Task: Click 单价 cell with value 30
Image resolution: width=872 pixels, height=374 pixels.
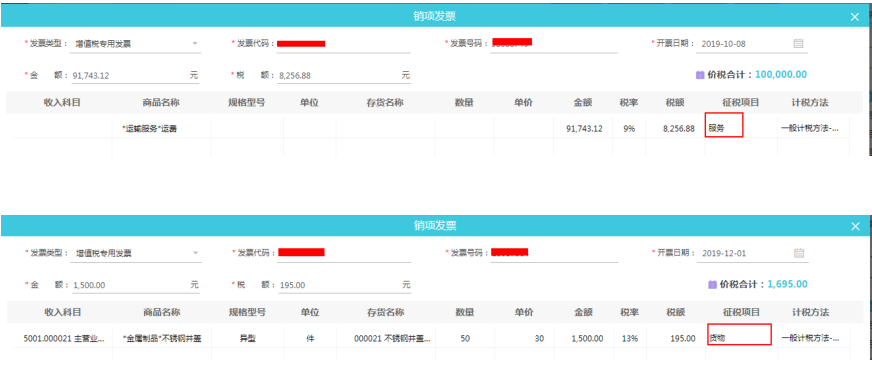Action: click(523, 338)
